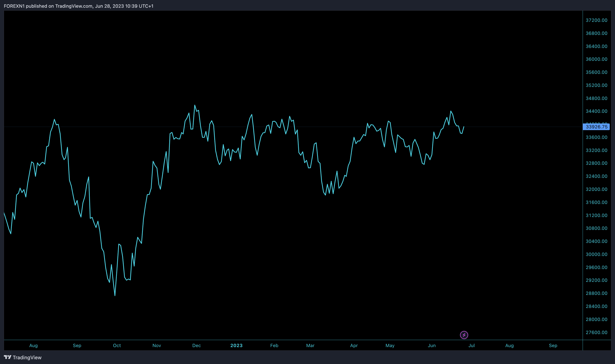Click the 34800.00 price axis label
Image resolution: width=615 pixels, height=364 pixels.
click(596, 98)
